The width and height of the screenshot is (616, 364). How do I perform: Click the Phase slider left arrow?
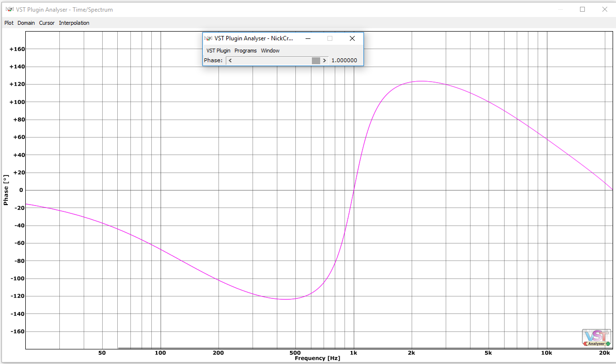pos(230,61)
